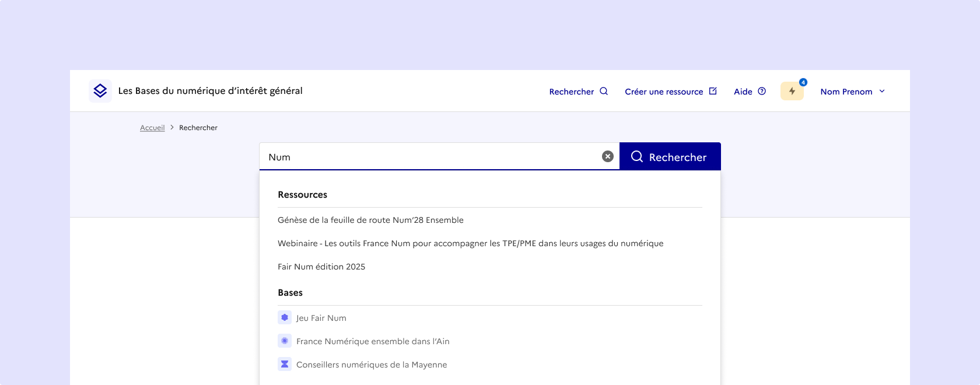Clear the search field with the X icon
Screen dimensions: 980x385
[607, 156]
